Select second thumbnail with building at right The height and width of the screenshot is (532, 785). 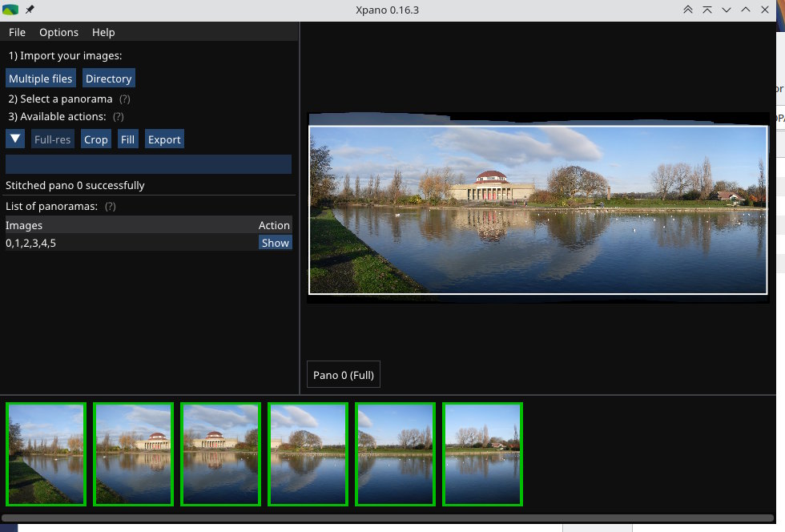[x=133, y=453]
